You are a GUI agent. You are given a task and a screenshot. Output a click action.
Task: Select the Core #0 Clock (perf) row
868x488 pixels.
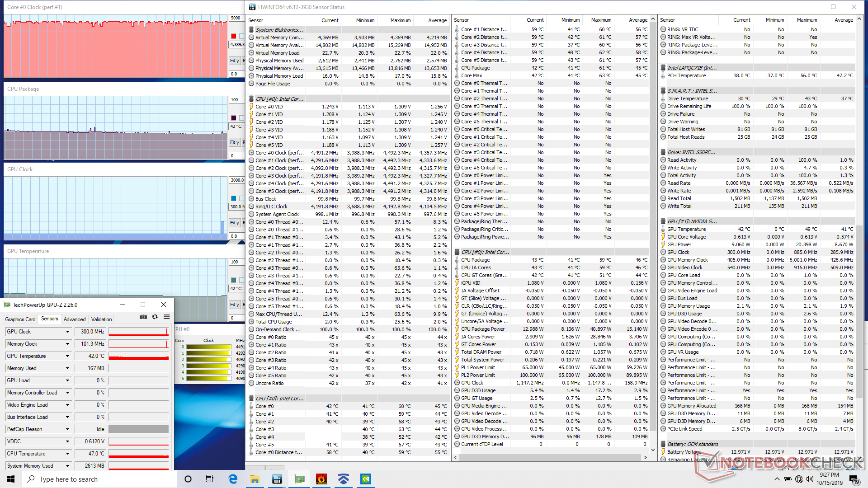pos(348,153)
